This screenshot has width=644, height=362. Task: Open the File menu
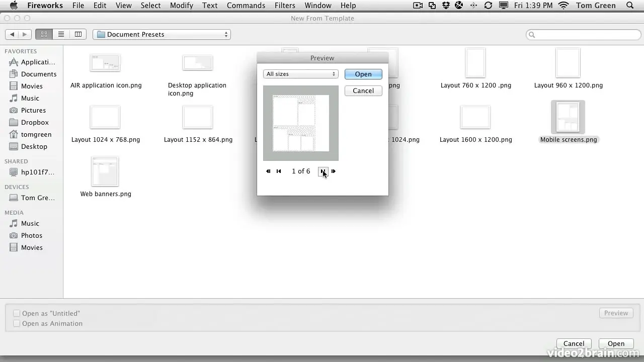click(x=78, y=6)
